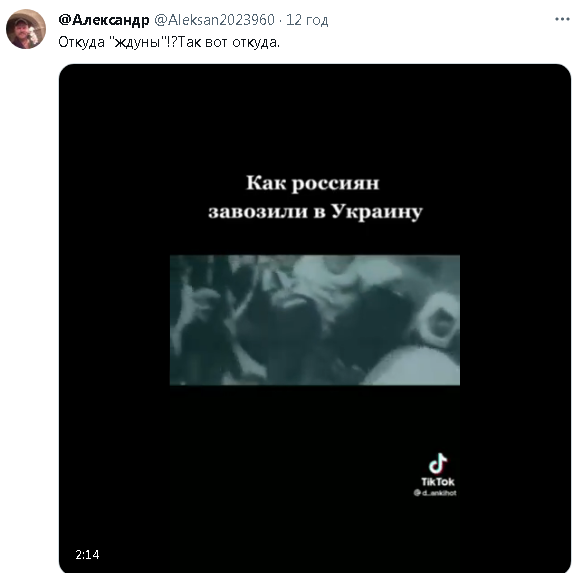Click the raised hand in the footage
588x573 pixels.
[197, 306]
